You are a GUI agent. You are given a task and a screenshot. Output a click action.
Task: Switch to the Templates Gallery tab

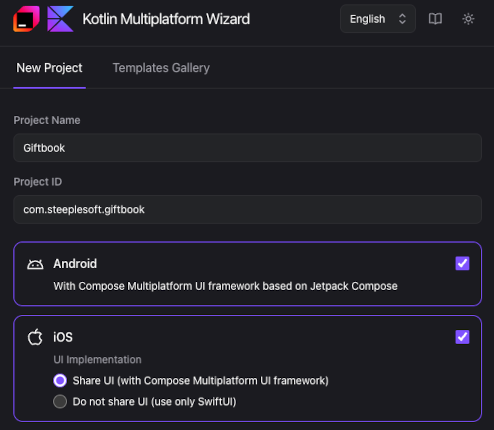point(161,68)
